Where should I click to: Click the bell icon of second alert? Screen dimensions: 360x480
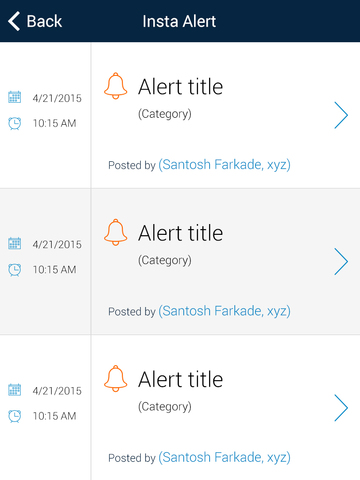(115, 232)
